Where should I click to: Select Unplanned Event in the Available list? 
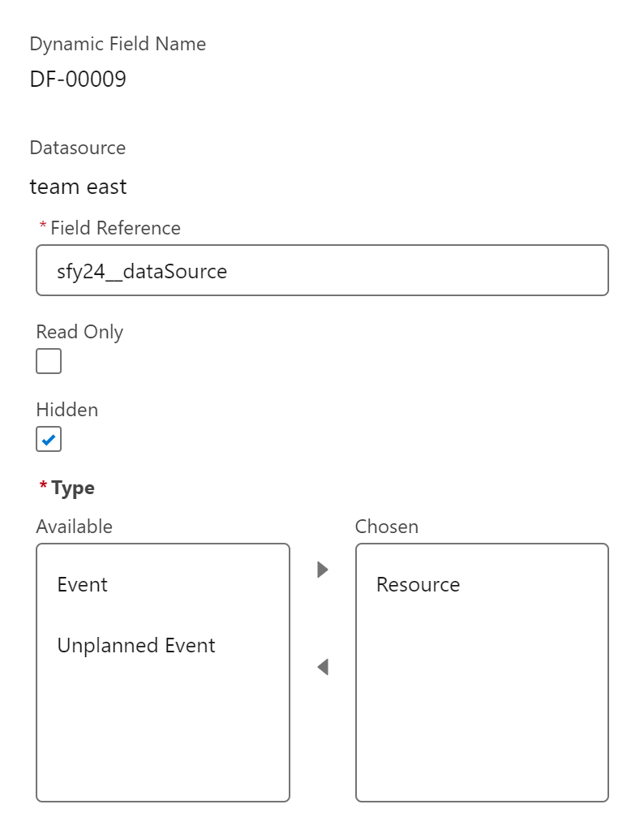coord(136,646)
